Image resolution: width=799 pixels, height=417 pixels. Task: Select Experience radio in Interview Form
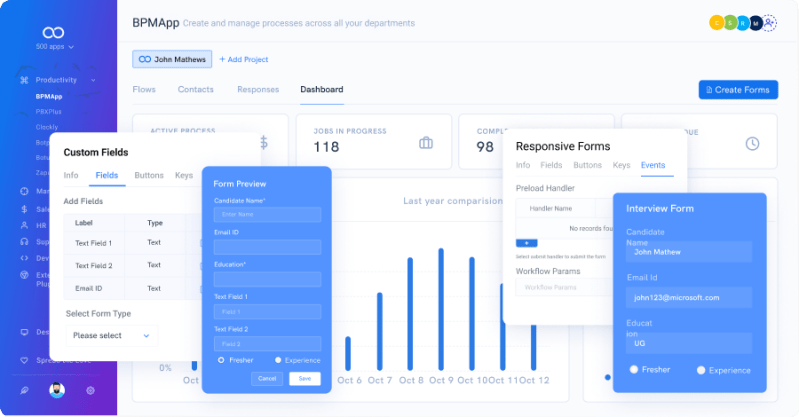701,370
